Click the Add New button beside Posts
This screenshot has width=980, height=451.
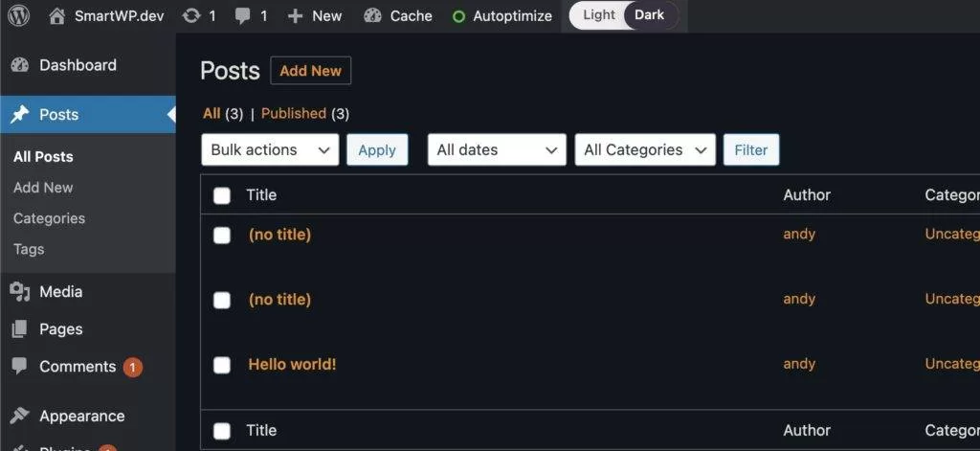[310, 71]
